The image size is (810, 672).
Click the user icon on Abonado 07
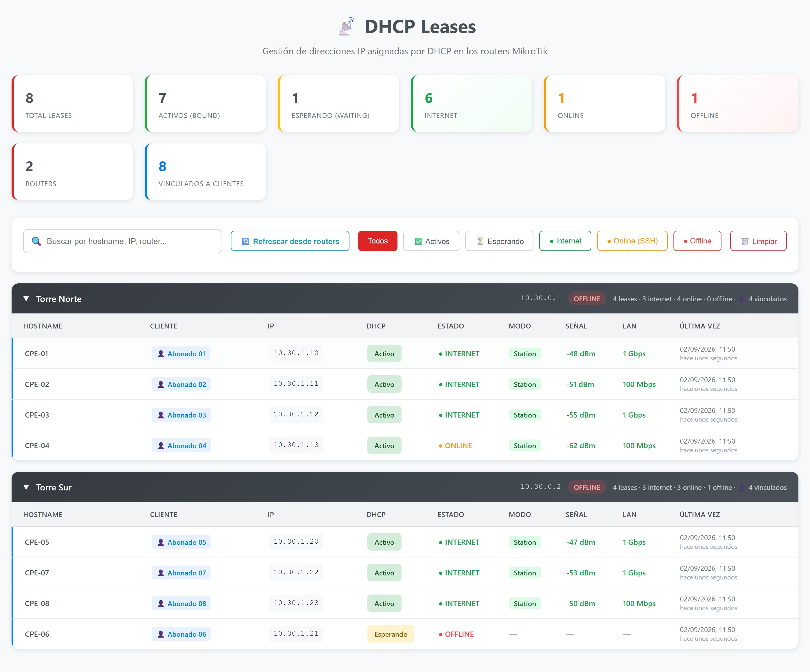click(161, 573)
